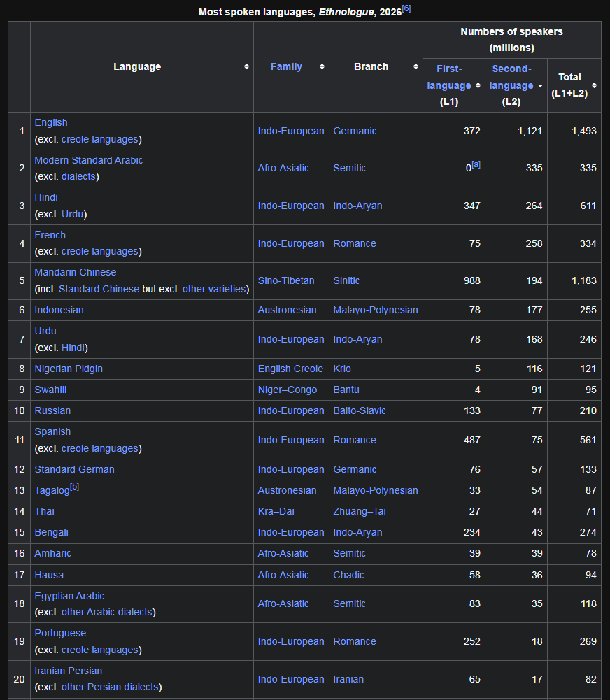Image resolution: width=610 pixels, height=700 pixels.
Task: Select the 'Numbers of speakers (millions)' header
Action: tap(512, 40)
